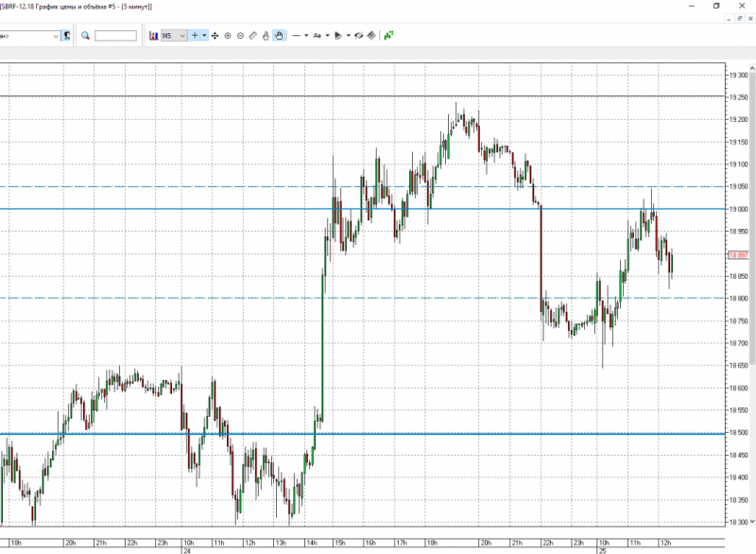Toggle the hide drawings eye icon
This screenshot has height=554, width=756.
click(359, 36)
